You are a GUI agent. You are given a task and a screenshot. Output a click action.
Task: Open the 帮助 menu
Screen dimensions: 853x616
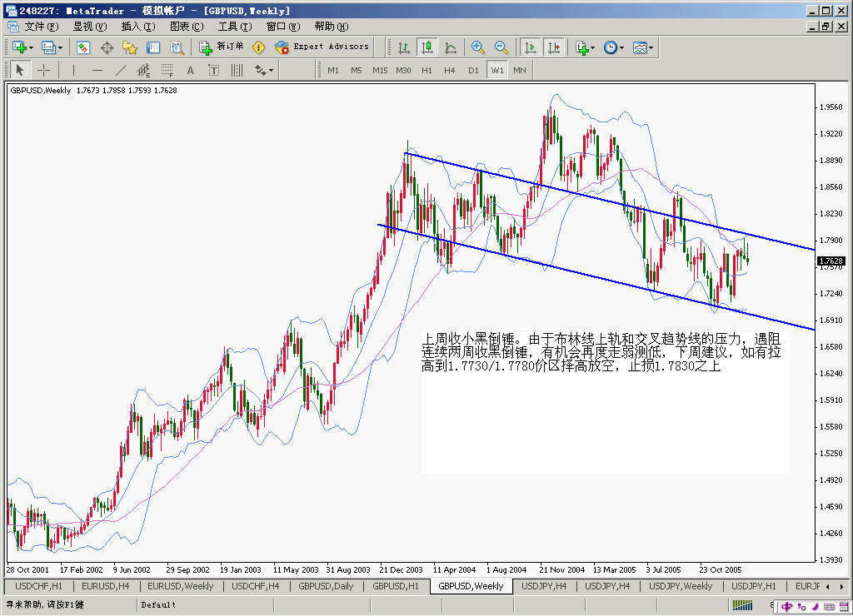(x=332, y=27)
